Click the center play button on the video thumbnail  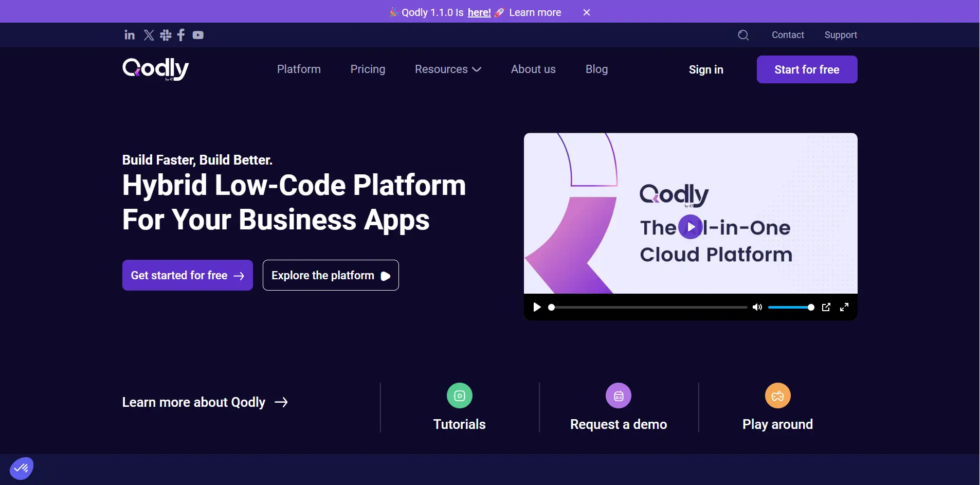point(691,227)
